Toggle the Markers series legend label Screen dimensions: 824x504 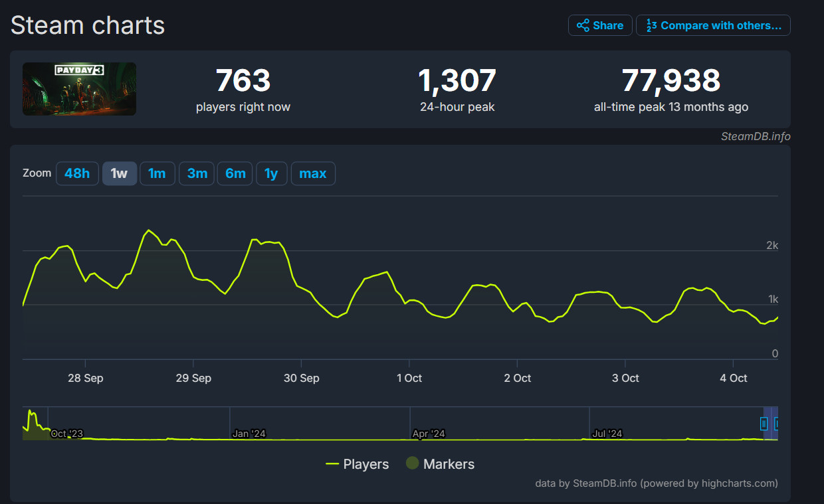449,464
